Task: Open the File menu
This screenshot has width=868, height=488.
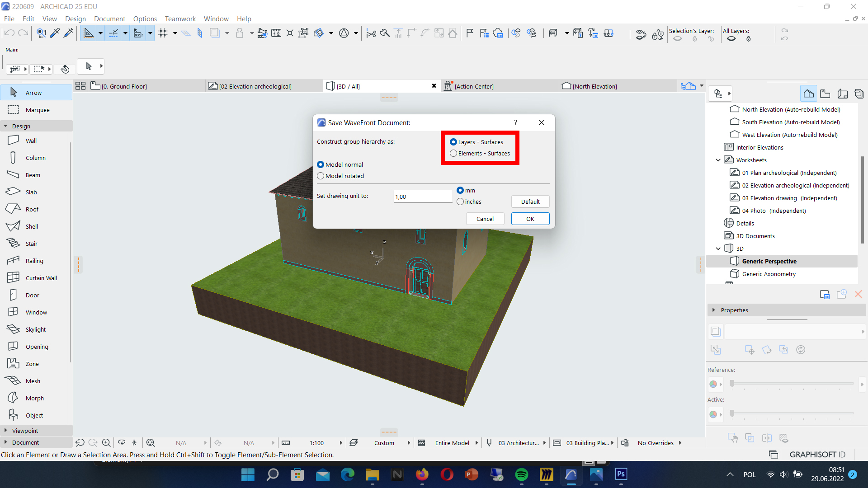Action: point(9,19)
